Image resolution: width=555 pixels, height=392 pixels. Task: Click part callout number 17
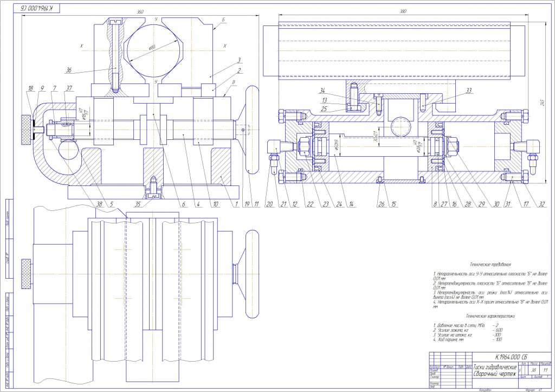click(526, 204)
